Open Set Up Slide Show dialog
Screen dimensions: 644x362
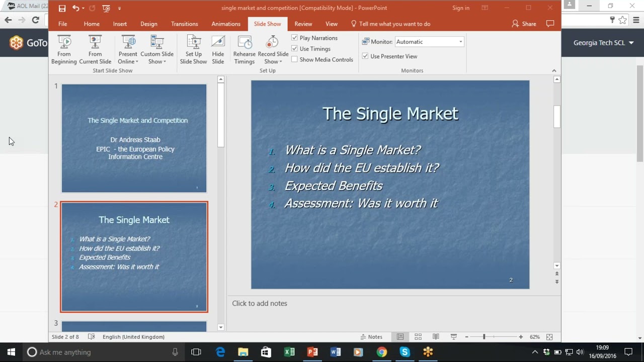point(193,50)
